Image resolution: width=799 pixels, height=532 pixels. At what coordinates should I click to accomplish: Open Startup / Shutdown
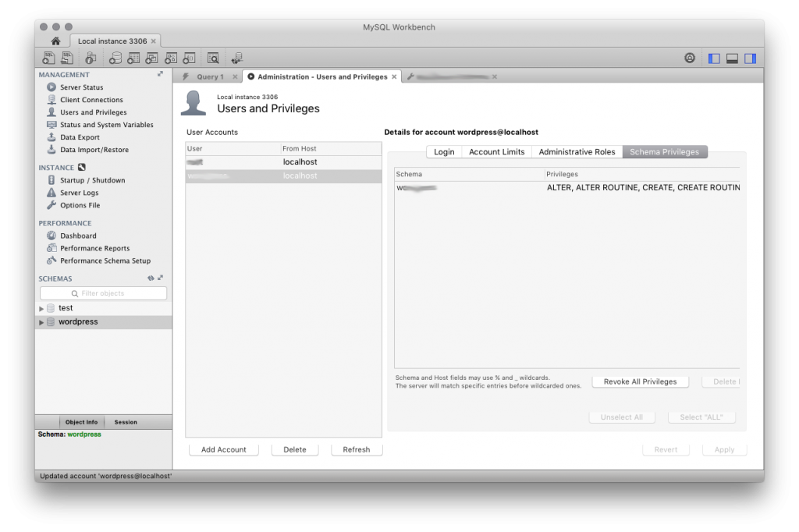(x=92, y=180)
